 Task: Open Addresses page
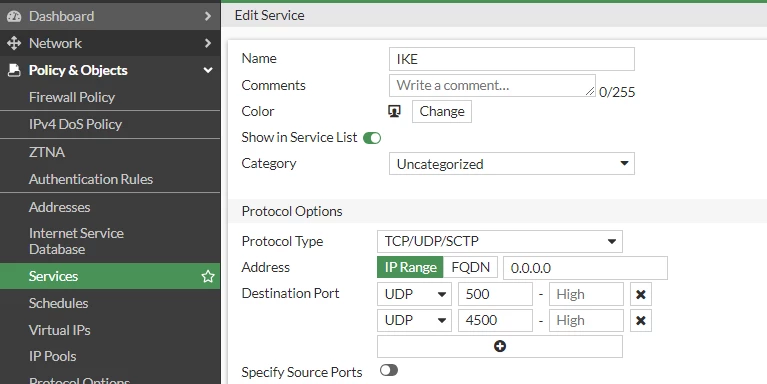point(60,207)
